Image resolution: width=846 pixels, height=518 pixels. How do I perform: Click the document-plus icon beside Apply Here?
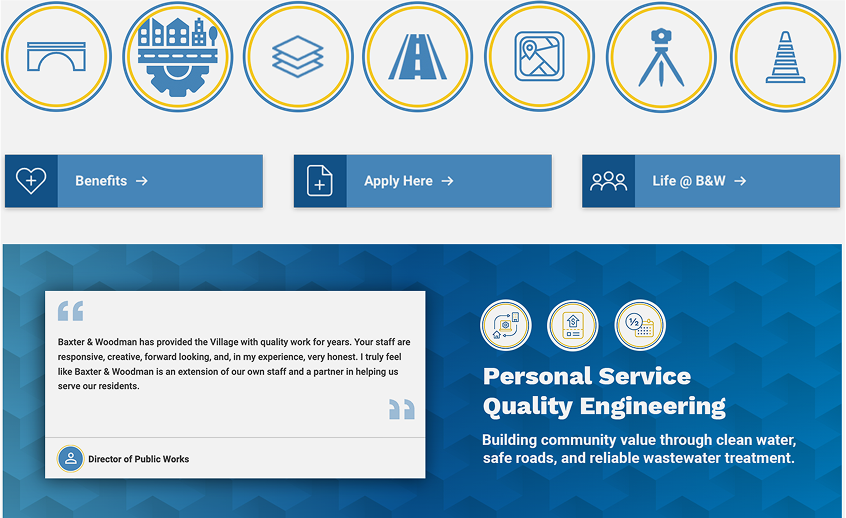click(x=320, y=181)
